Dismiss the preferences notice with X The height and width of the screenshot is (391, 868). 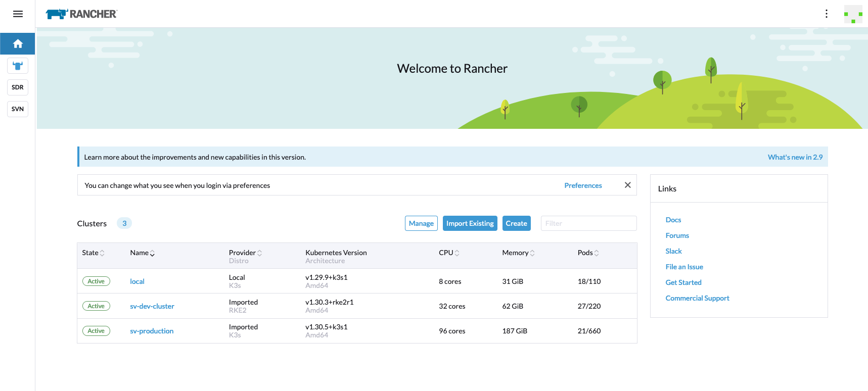click(x=627, y=185)
